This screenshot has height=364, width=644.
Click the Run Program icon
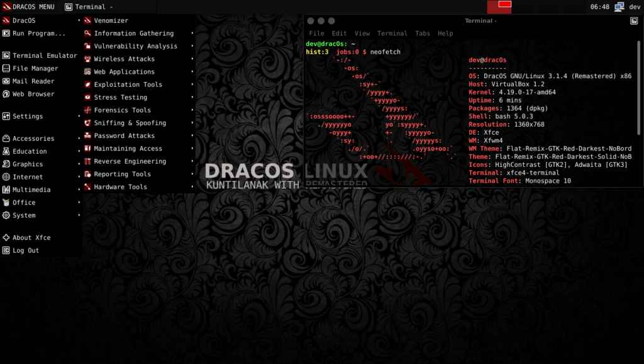(6, 33)
